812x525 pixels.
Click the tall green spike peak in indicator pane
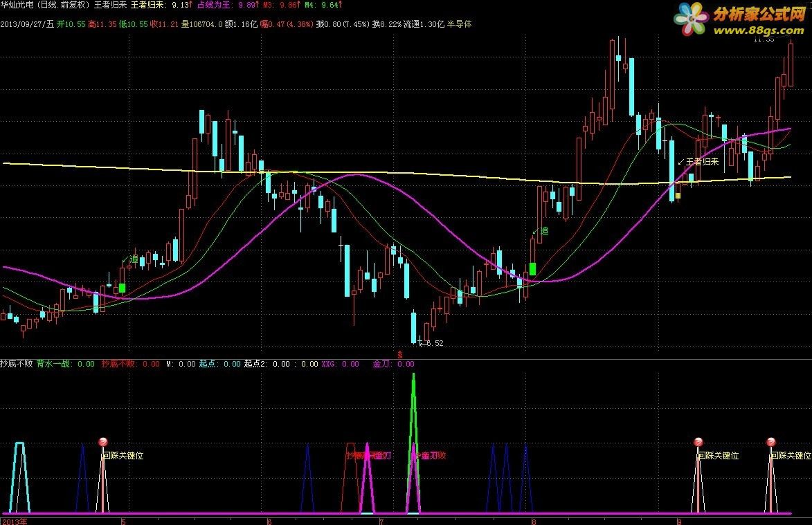pyautogui.click(x=413, y=376)
